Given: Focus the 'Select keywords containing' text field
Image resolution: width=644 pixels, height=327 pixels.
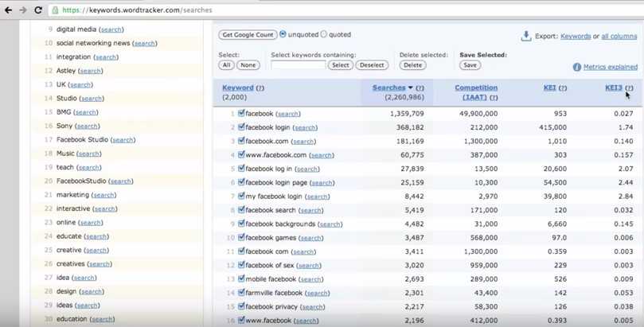Looking at the screenshot, I should click(299, 65).
